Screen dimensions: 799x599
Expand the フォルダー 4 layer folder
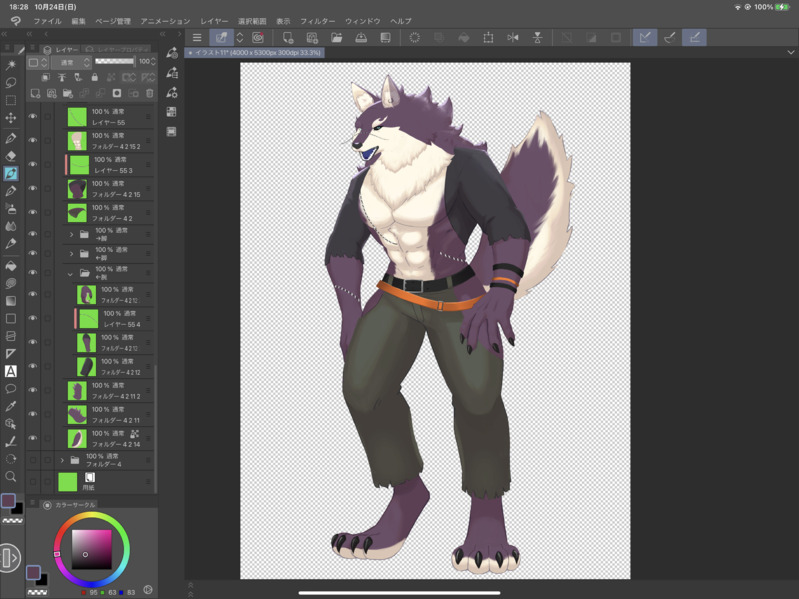pyautogui.click(x=62, y=460)
